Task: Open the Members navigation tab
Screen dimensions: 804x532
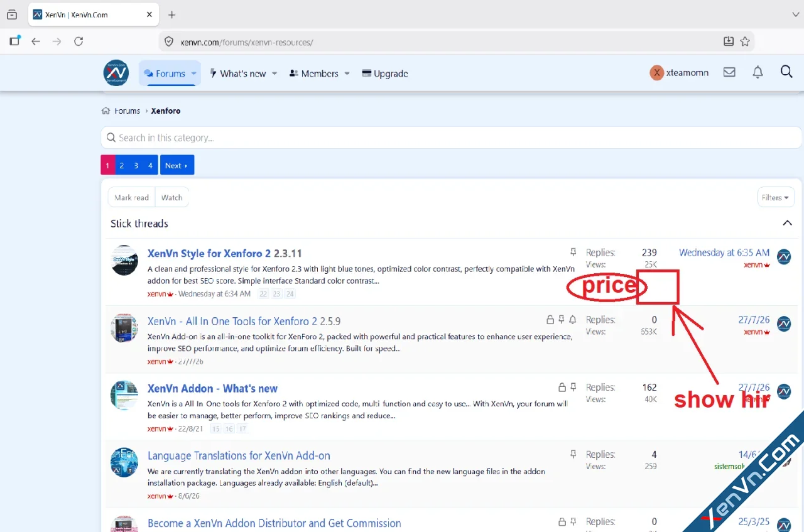Action: point(314,73)
